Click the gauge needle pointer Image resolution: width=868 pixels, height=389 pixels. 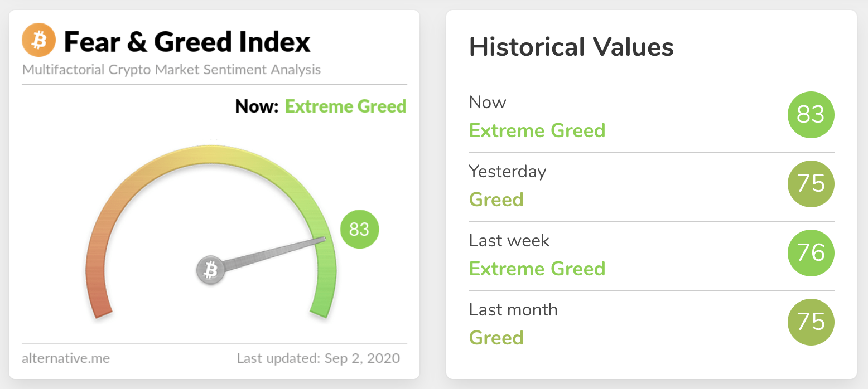(x=273, y=254)
